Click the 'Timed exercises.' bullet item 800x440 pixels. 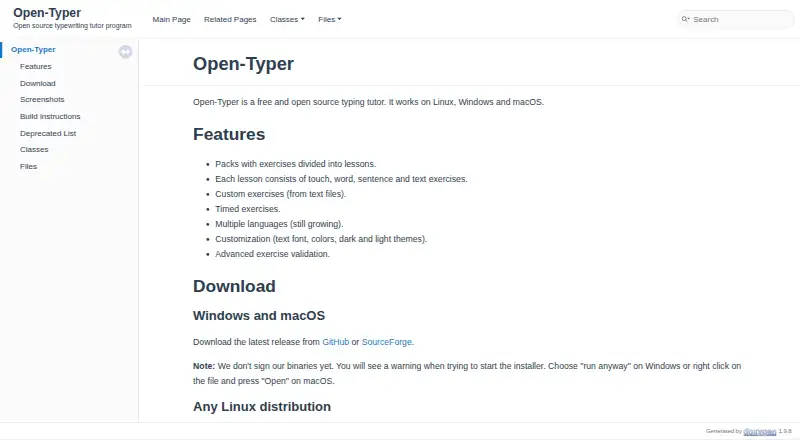coord(247,209)
